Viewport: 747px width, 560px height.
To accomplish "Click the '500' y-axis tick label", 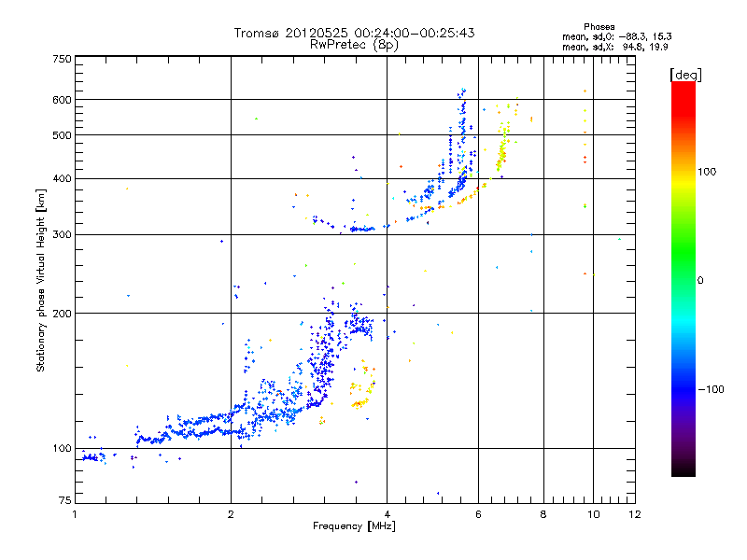I will pos(63,135).
